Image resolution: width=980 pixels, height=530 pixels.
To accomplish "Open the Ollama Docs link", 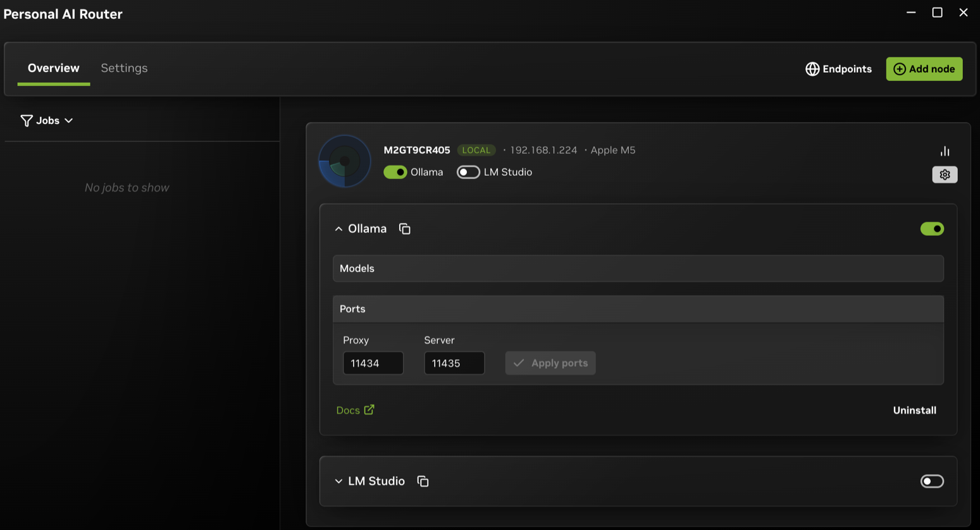I will pos(356,410).
